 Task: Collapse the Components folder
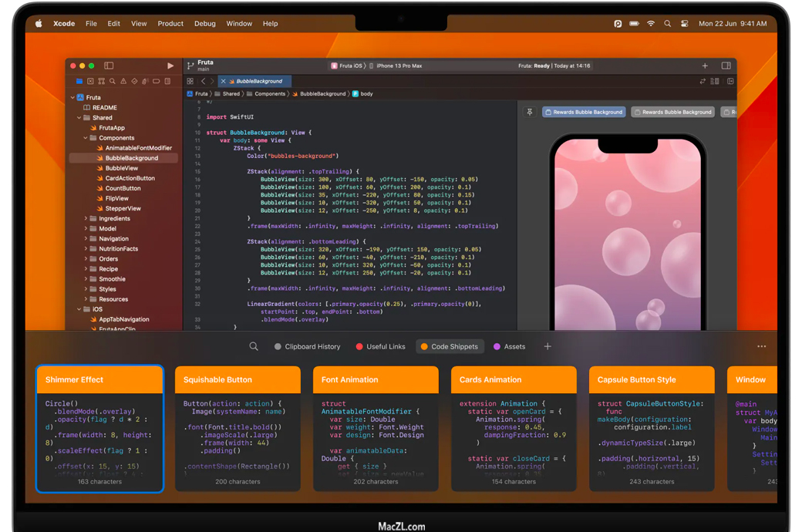coord(86,138)
